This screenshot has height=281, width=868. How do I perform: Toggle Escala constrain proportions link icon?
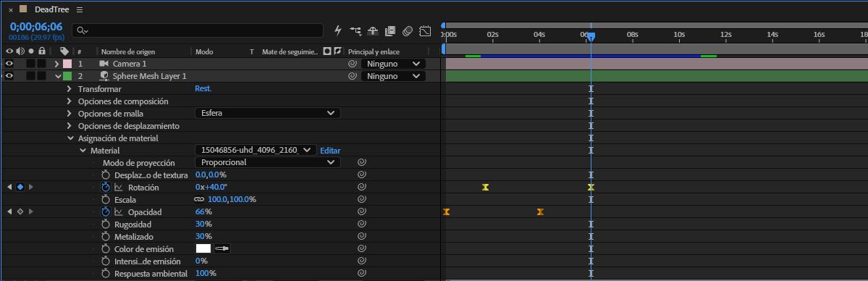(x=199, y=200)
